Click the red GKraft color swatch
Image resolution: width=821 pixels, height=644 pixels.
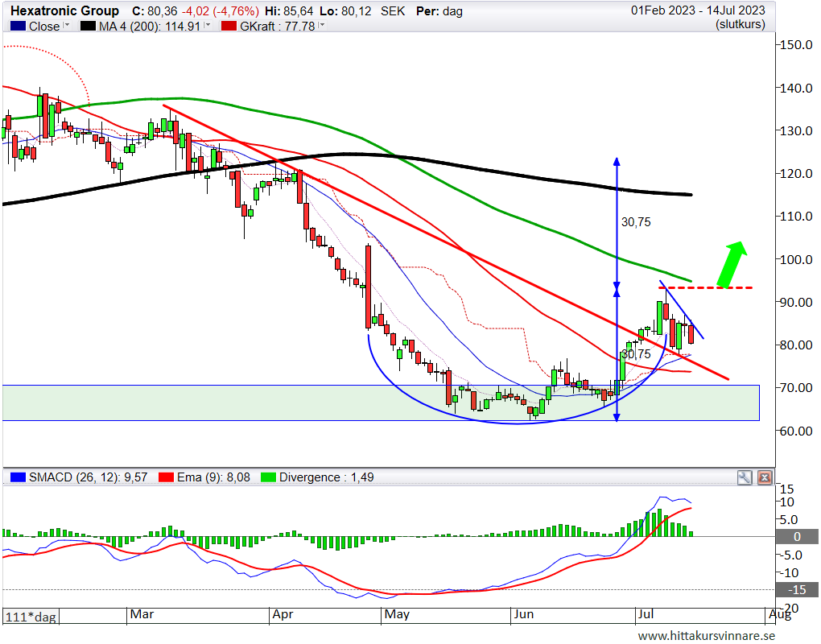(229, 27)
